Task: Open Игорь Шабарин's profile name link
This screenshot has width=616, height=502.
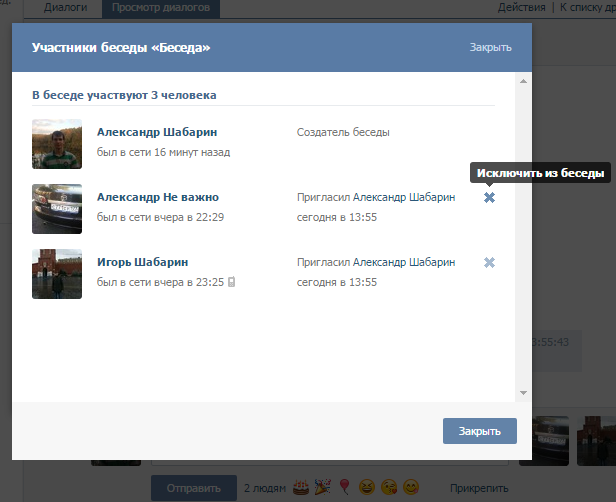Action: pyautogui.click(x=142, y=262)
